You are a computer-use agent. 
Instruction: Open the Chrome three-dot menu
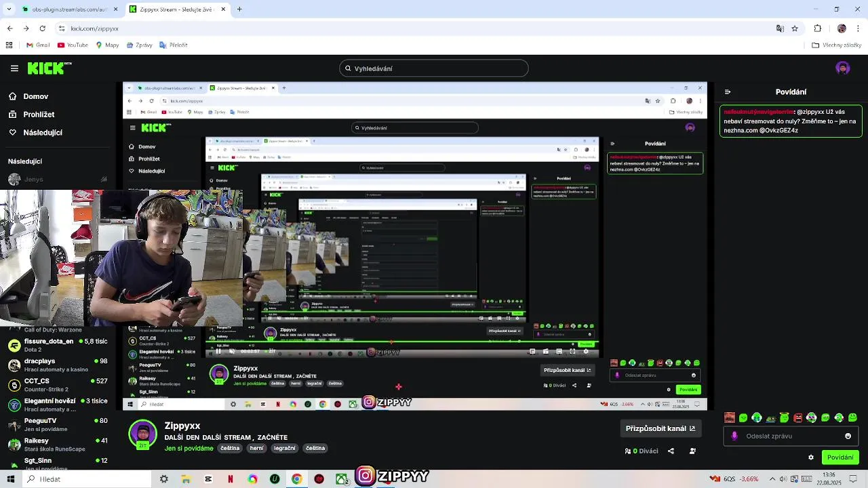click(859, 28)
